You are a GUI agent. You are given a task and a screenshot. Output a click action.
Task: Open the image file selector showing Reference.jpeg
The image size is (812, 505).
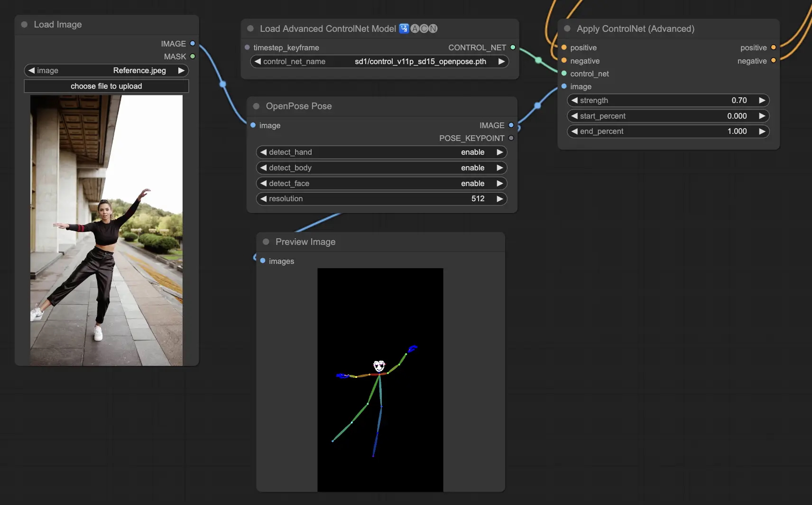pos(106,70)
